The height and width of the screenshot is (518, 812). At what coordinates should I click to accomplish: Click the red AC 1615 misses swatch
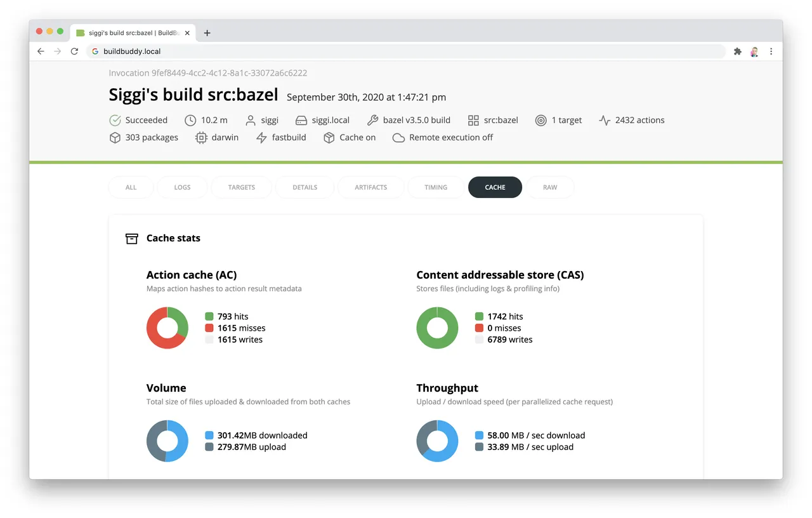[209, 328]
